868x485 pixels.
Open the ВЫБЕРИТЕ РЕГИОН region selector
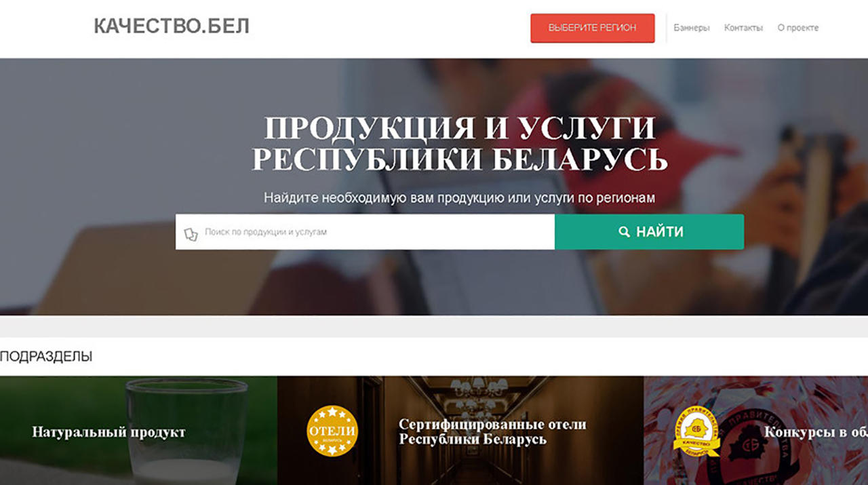point(592,28)
